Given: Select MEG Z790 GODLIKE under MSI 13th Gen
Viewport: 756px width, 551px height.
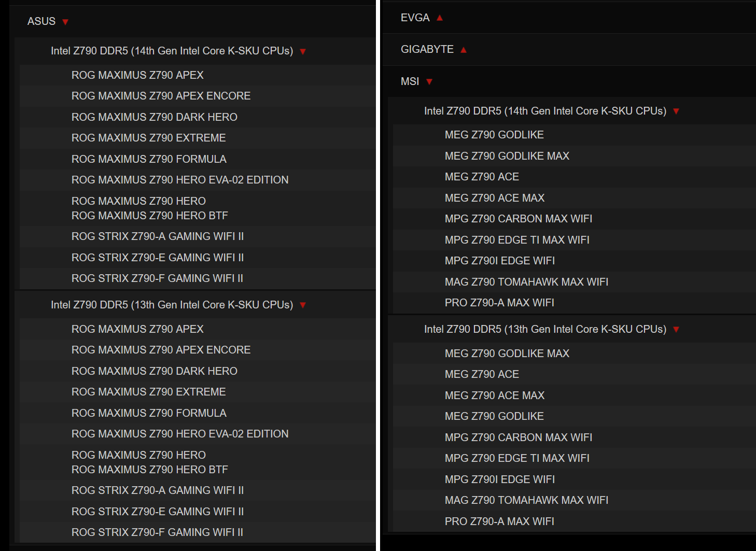Looking at the screenshot, I should 494,416.
